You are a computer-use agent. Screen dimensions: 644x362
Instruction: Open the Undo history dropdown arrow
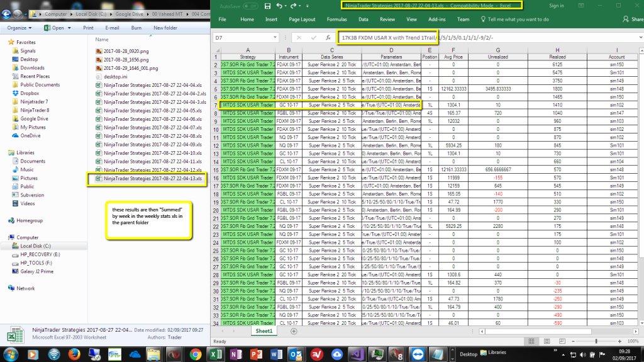tap(285, 6)
